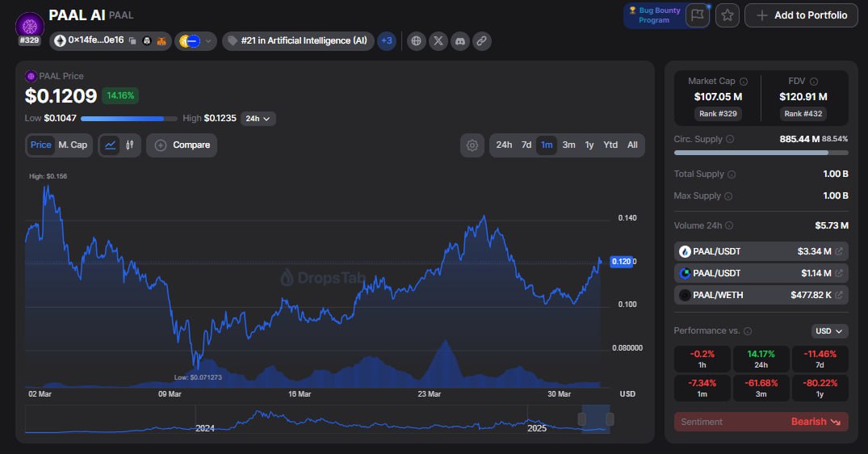This screenshot has height=454, width=868.
Task: Click the Volume 24h info icon
Action: tap(729, 225)
